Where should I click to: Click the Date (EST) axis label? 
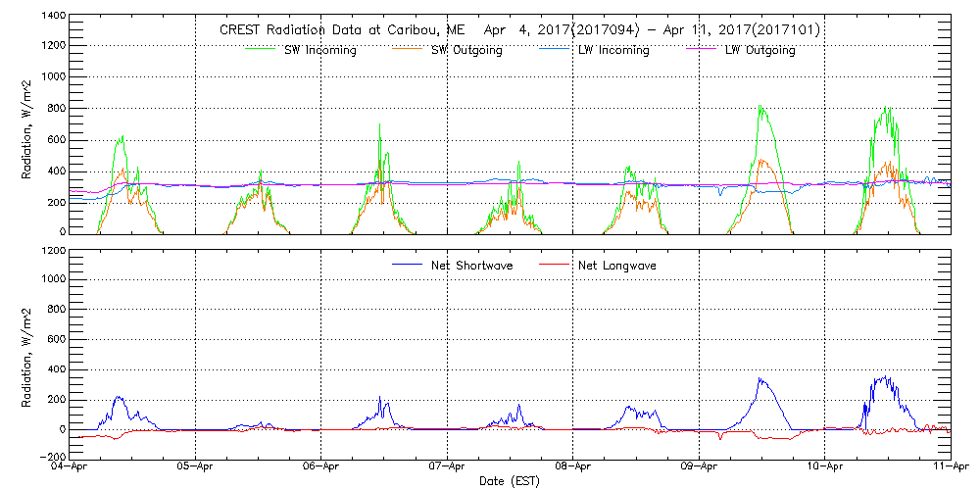(511, 481)
